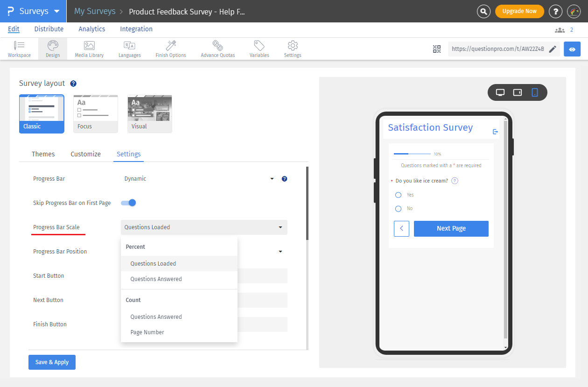Click the survey progress bar in preview
Viewport: 588px width, 387px height.
click(x=412, y=154)
